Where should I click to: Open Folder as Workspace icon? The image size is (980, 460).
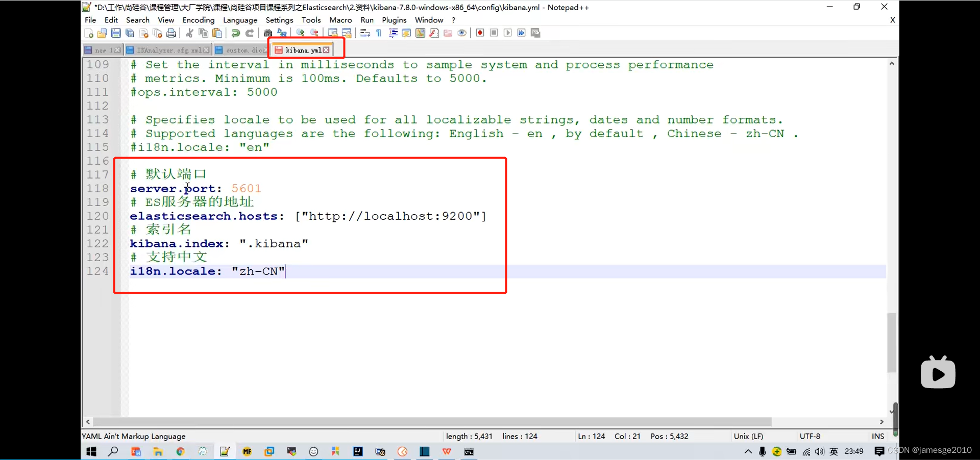tap(448, 33)
